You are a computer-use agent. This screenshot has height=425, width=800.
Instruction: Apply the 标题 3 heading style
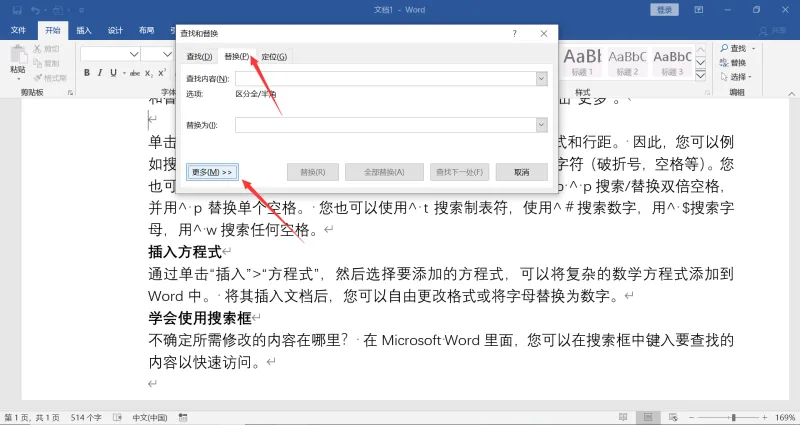[x=672, y=62]
